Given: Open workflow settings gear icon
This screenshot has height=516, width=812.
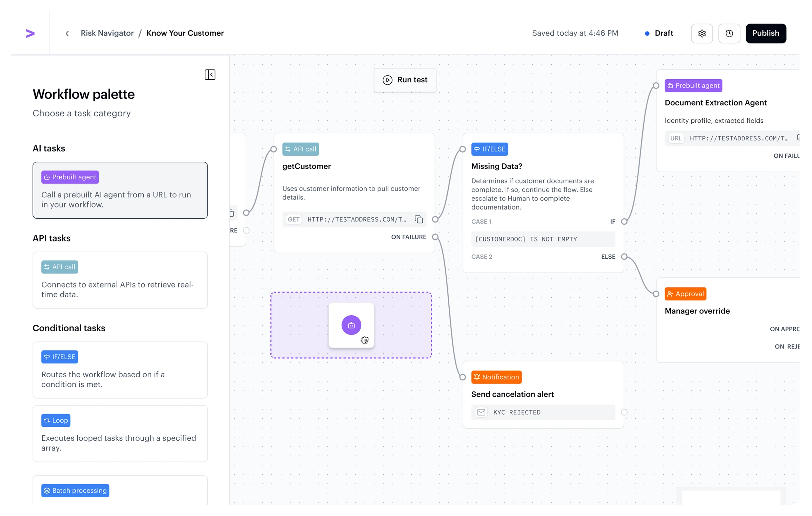Looking at the screenshot, I should click(702, 33).
